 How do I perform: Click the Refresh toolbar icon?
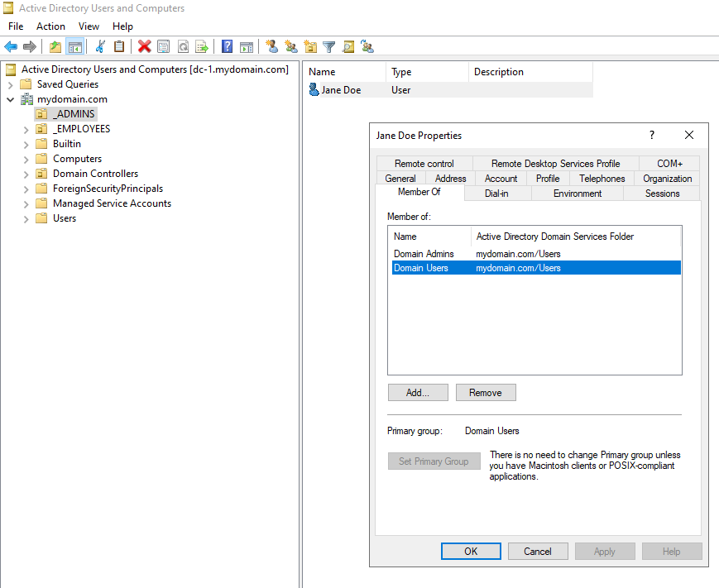[183, 46]
